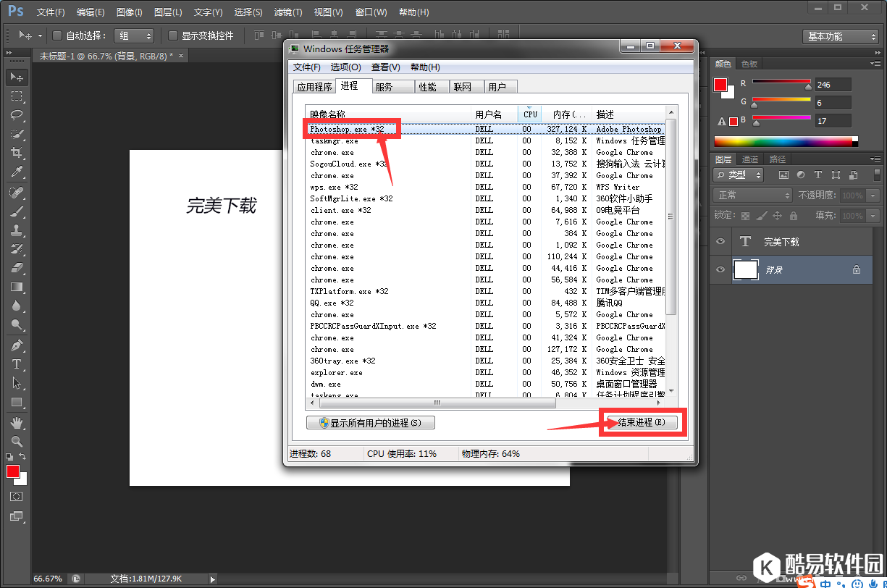Expand the layer blend mode 正常 dropdown
This screenshot has height=588, width=887.
753,196
